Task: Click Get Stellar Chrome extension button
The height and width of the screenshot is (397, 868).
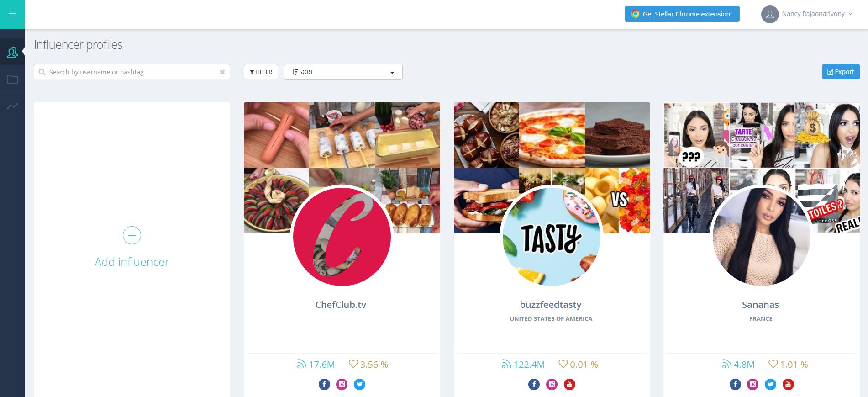Action: coord(682,14)
